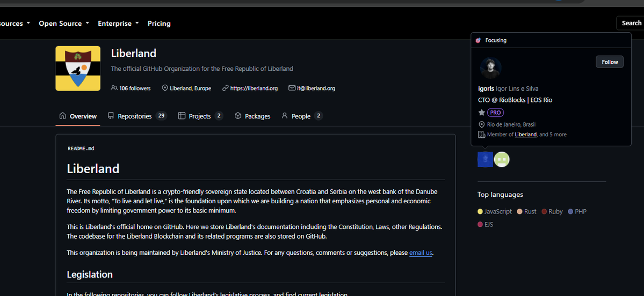Click the mail envelope icon beside it@liberland.org
Viewport: 644px width, 296px height.
tap(292, 88)
